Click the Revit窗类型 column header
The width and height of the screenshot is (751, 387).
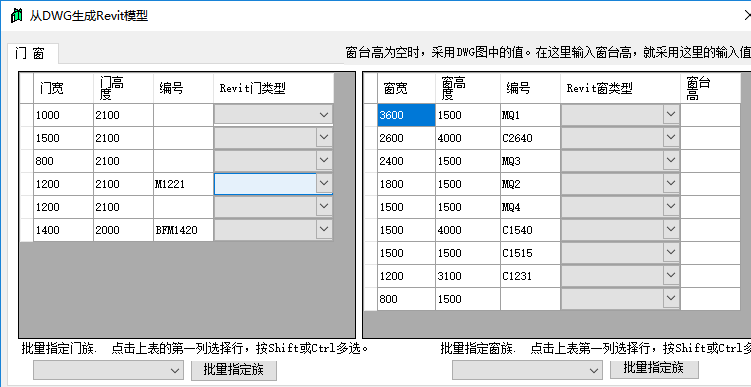620,88
